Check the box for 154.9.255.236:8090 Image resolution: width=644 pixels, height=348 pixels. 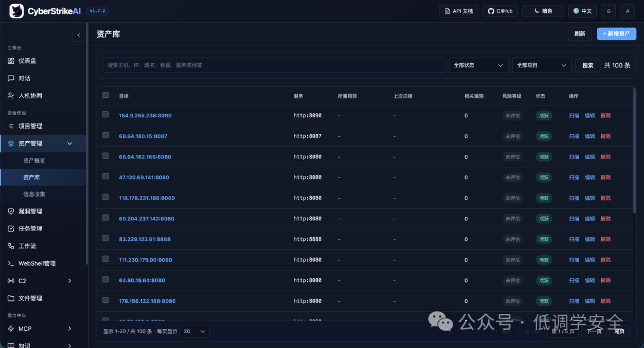pyautogui.click(x=106, y=114)
